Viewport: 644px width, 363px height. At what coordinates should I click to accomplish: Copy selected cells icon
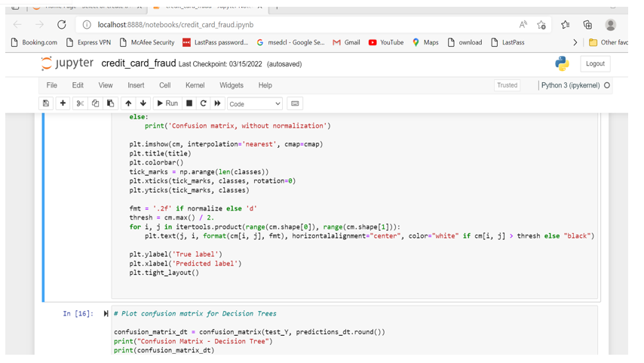pos(95,103)
